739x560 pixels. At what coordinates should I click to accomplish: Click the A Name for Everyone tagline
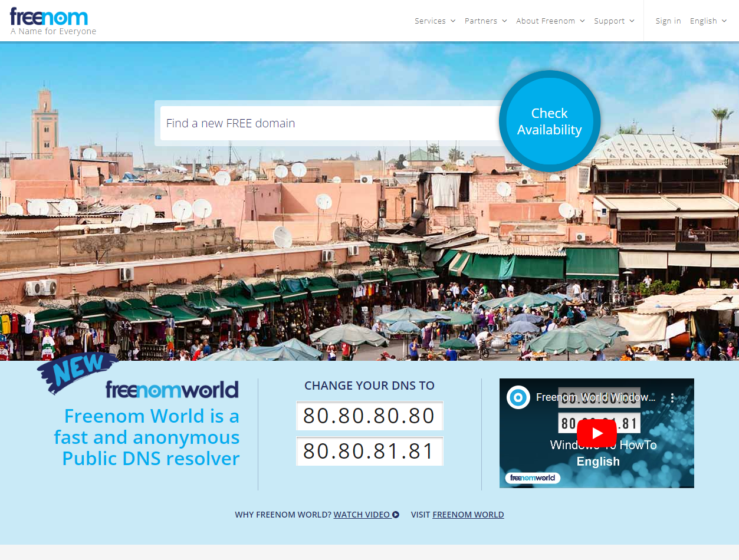point(53,31)
